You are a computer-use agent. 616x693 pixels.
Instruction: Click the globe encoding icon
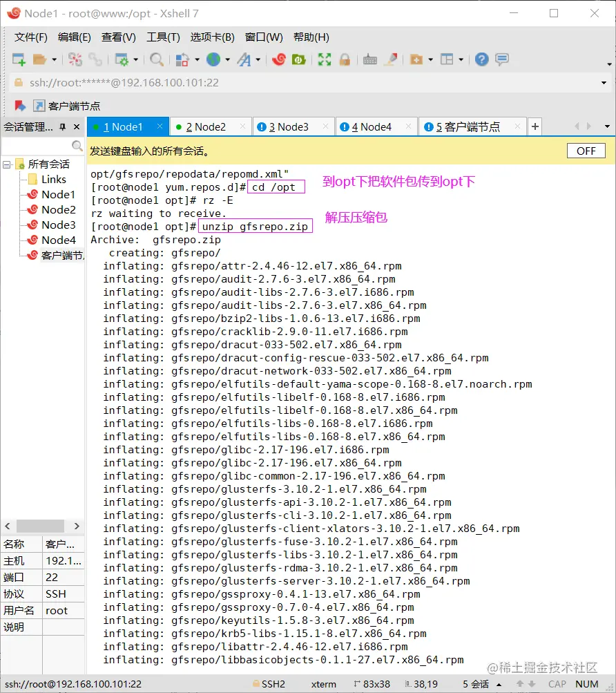(x=213, y=59)
